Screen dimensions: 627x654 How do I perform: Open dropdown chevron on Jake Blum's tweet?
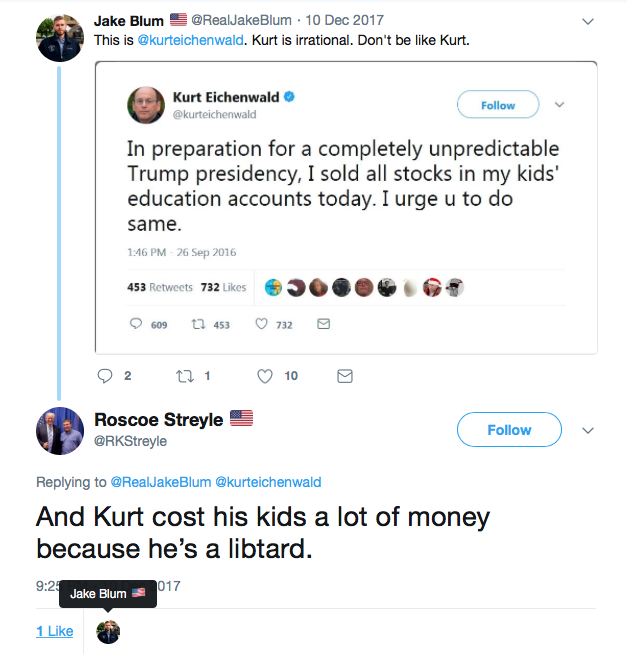point(588,21)
